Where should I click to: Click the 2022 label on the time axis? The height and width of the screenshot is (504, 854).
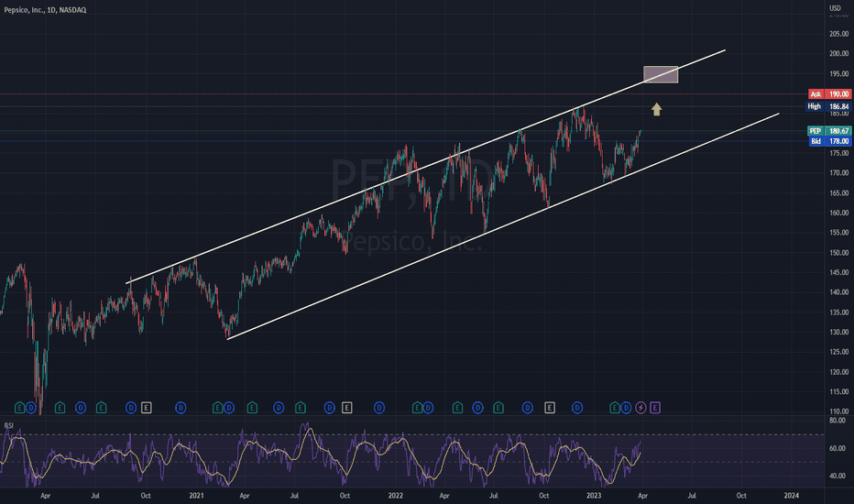396,496
